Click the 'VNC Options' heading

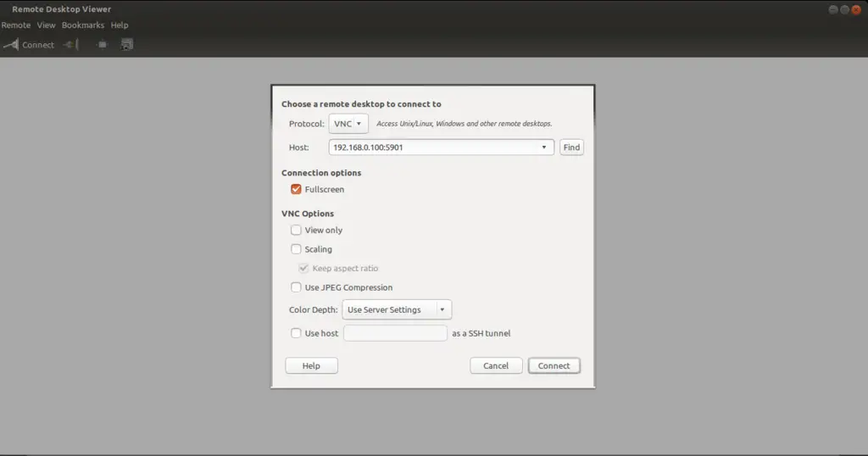tap(307, 214)
